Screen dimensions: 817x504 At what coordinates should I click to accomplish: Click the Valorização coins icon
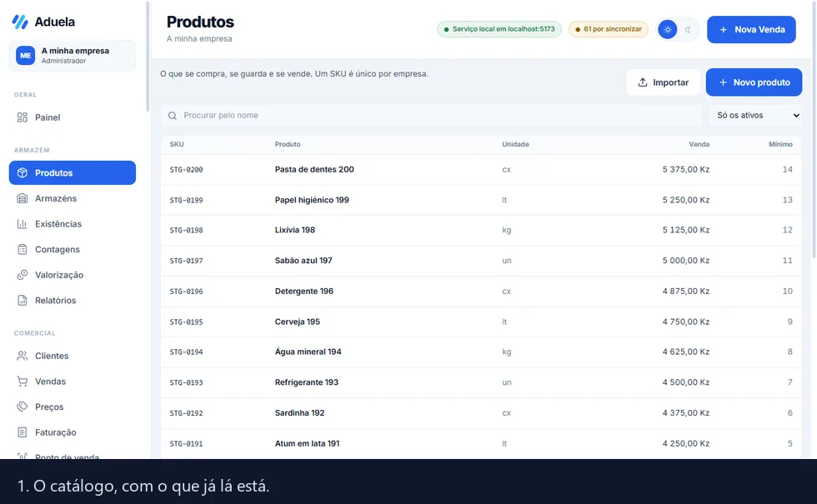click(22, 275)
